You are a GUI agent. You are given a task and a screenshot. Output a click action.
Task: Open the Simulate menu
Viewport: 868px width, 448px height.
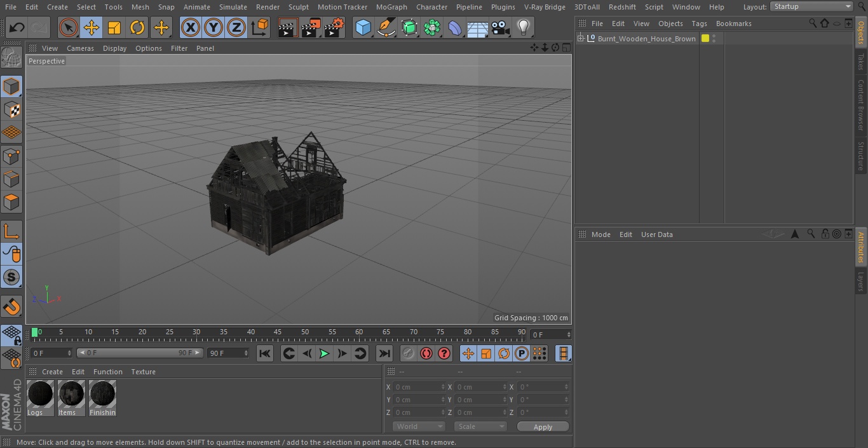tap(233, 7)
